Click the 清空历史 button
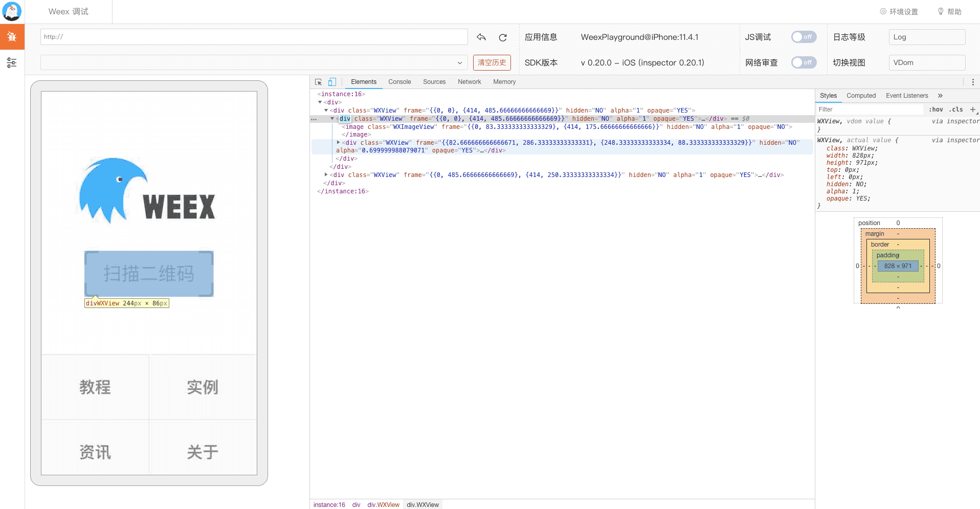Image resolution: width=980 pixels, height=509 pixels. point(492,62)
